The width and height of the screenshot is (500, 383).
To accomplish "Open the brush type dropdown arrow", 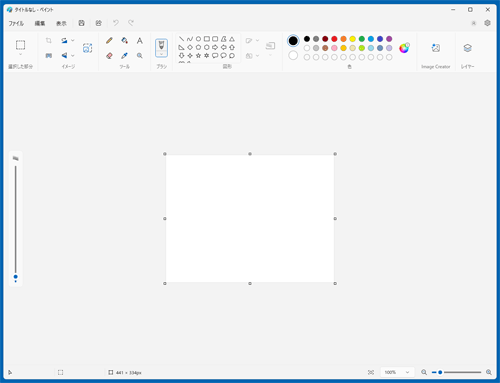I will 161,54.
